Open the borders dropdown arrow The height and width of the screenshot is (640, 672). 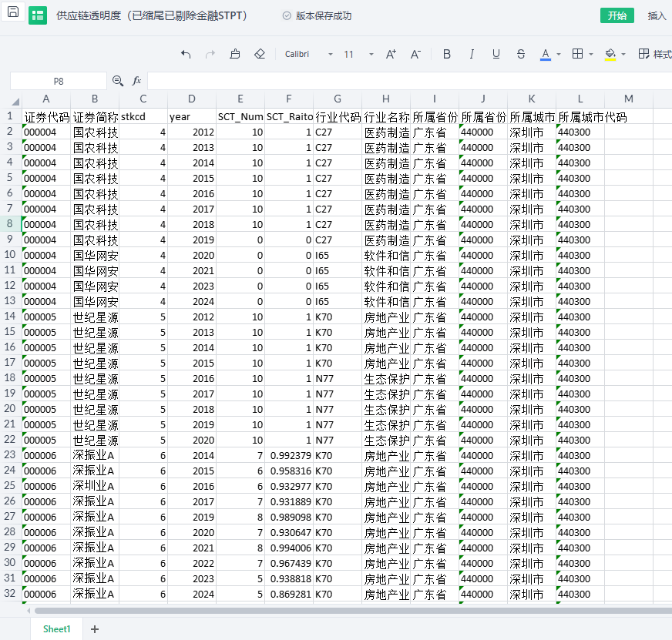(x=591, y=55)
